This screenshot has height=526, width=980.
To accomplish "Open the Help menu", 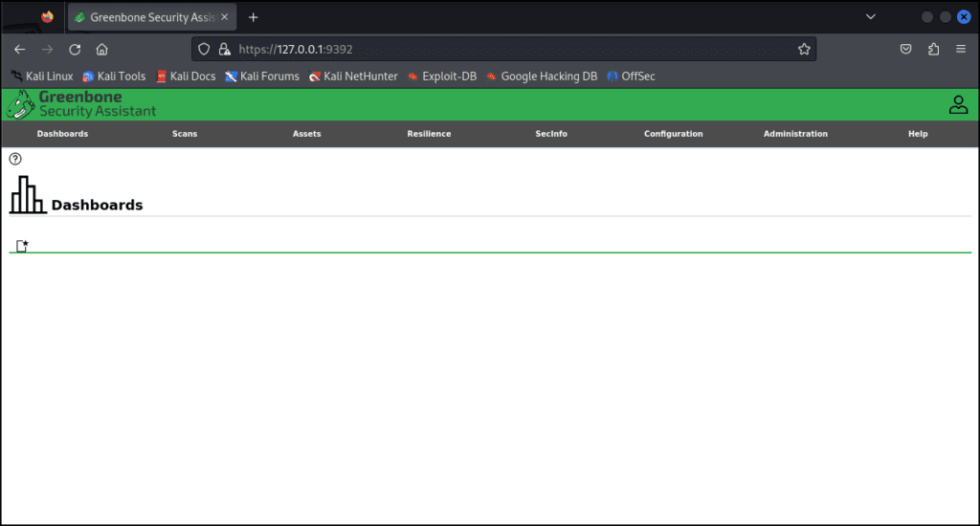I will click(918, 134).
